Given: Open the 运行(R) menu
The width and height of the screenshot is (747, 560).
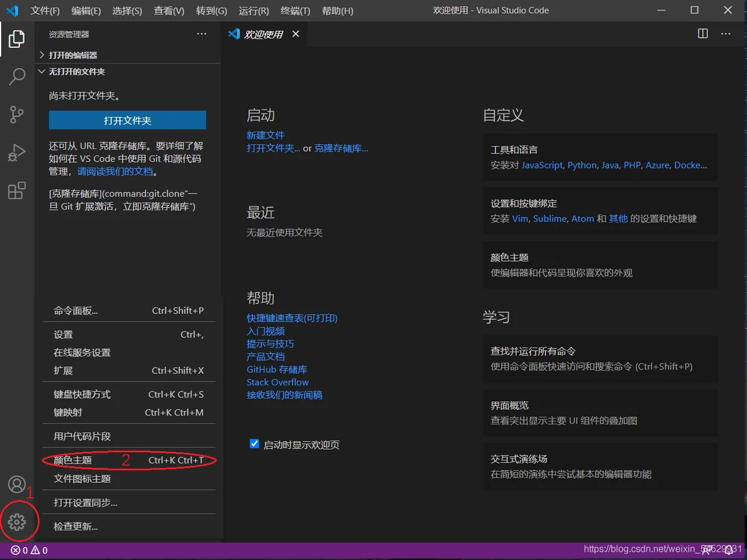Looking at the screenshot, I should tap(254, 11).
